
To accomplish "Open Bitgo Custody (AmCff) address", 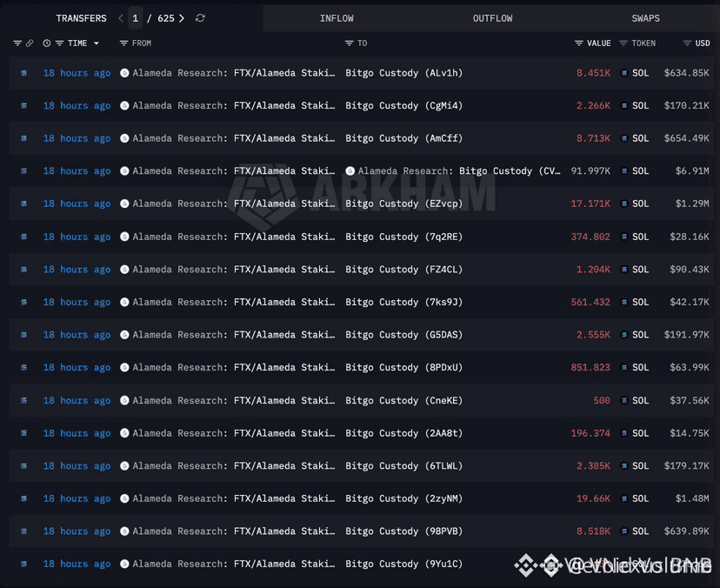I will tap(404, 138).
